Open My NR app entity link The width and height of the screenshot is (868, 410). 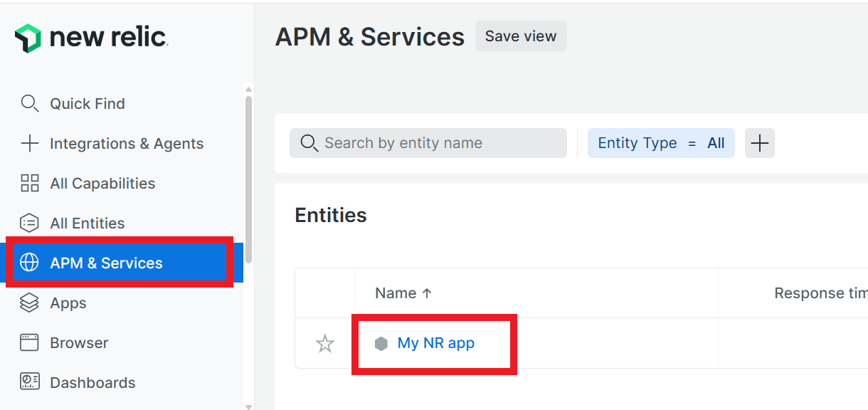436,343
